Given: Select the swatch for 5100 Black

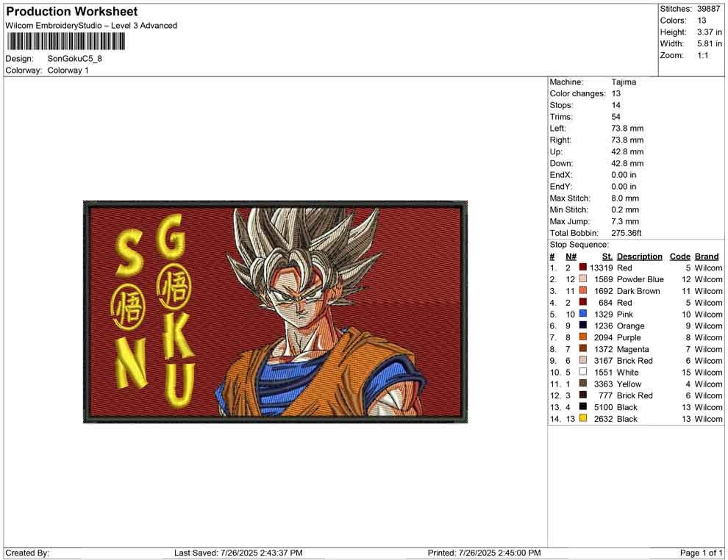Looking at the screenshot, I should [582, 406].
